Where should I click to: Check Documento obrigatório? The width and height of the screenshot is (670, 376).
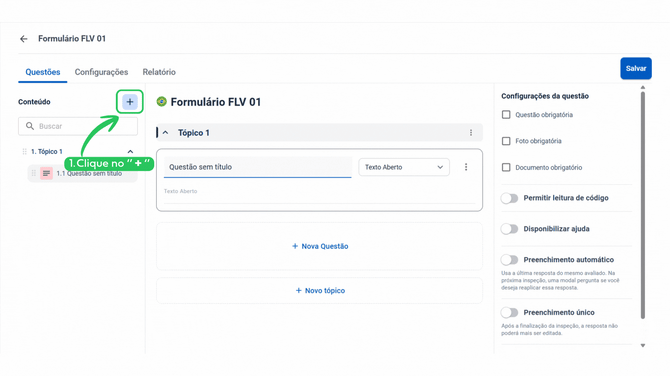tap(506, 167)
